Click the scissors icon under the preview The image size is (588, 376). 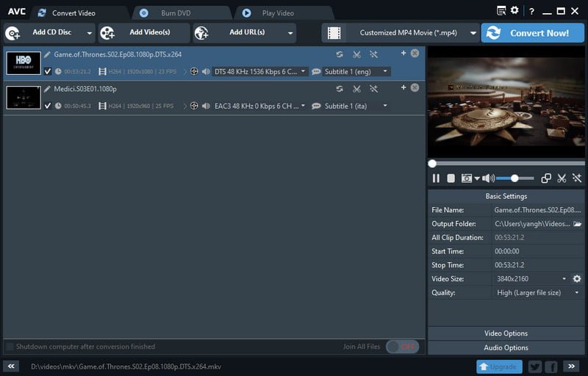coord(562,178)
